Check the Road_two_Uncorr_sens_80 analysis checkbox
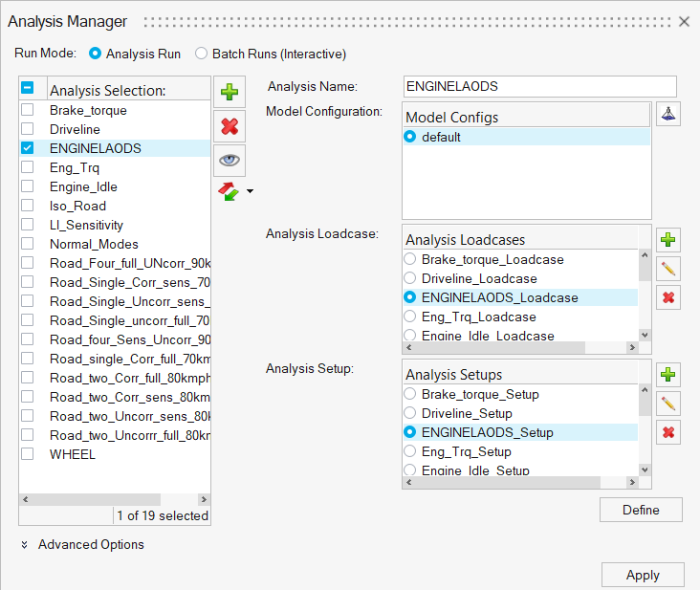The image size is (700, 590). coord(27,416)
